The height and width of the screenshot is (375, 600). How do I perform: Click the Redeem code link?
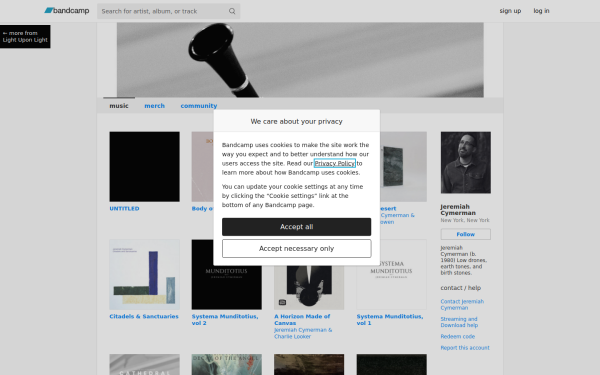[458, 336]
